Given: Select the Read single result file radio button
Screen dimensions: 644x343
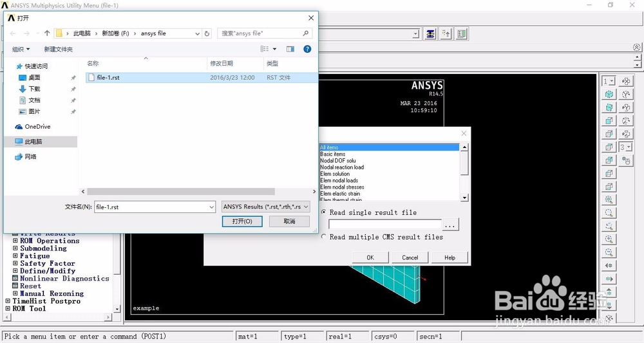Looking at the screenshot, I should (324, 212).
